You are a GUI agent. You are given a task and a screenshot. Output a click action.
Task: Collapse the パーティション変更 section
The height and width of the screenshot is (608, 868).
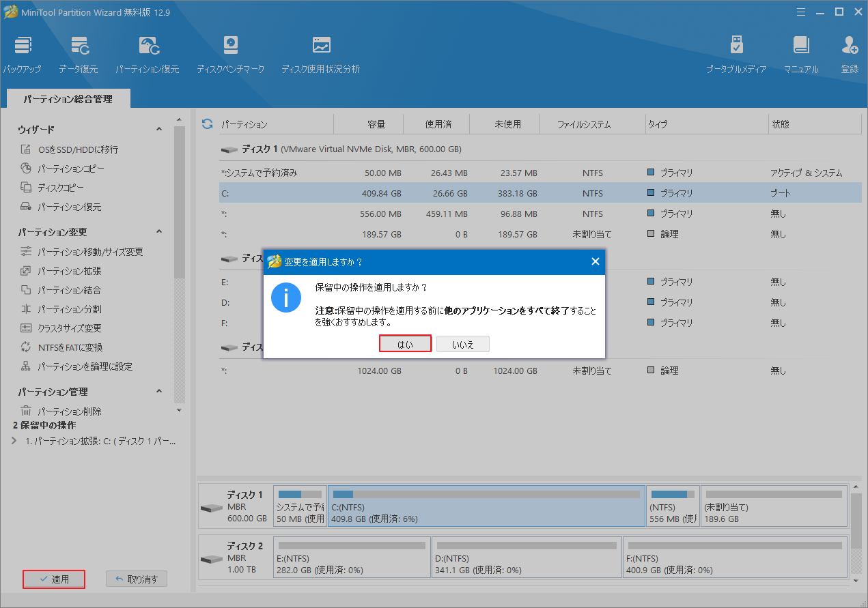point(159,232)
